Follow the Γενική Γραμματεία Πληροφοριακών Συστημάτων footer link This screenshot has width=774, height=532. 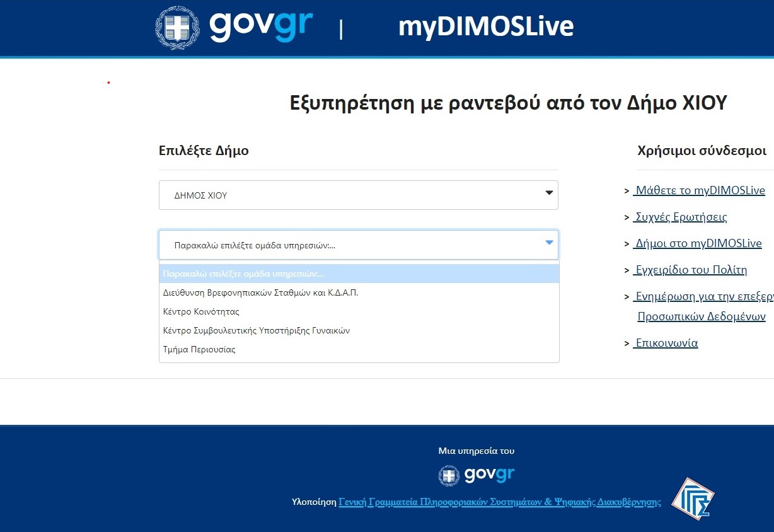tap(500, 502)
